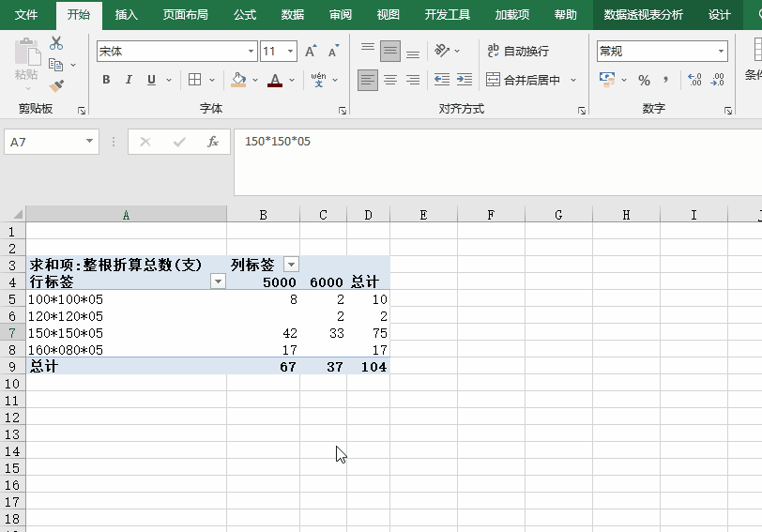Increase indent
Screen dimensions: 762x532
(x=465, y=80)
